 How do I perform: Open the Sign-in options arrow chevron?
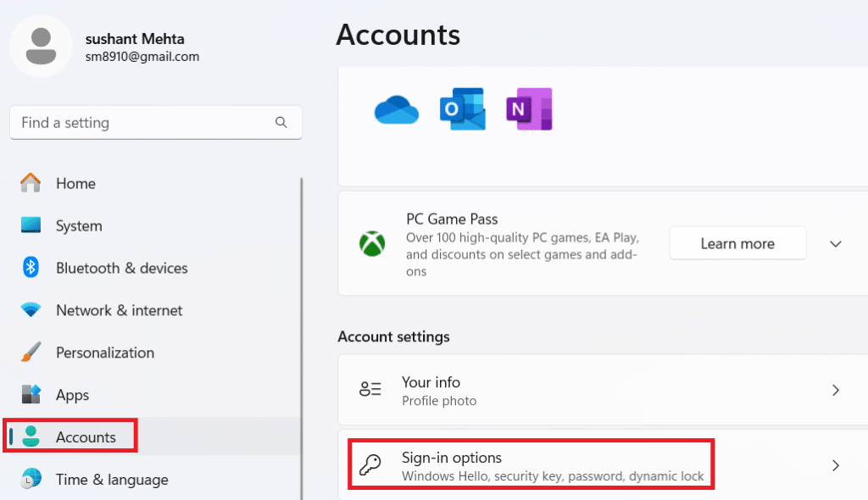tap(836, 465)
